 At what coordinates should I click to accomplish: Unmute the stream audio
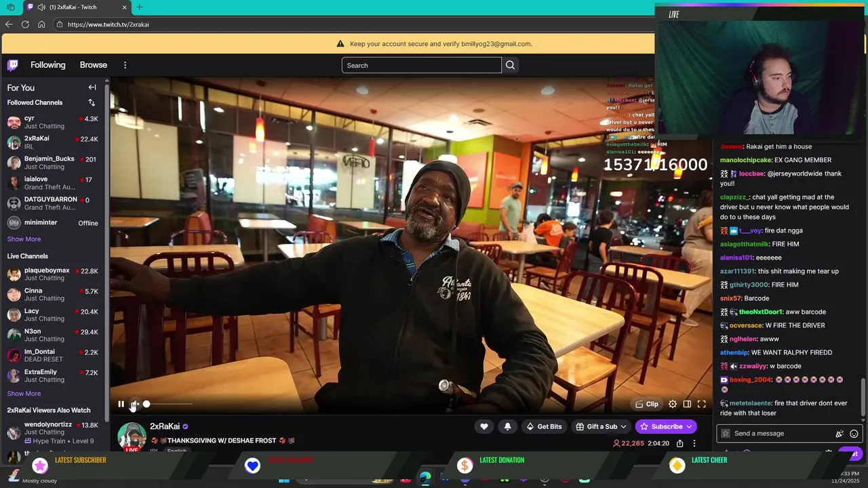[x=134, y=404]
